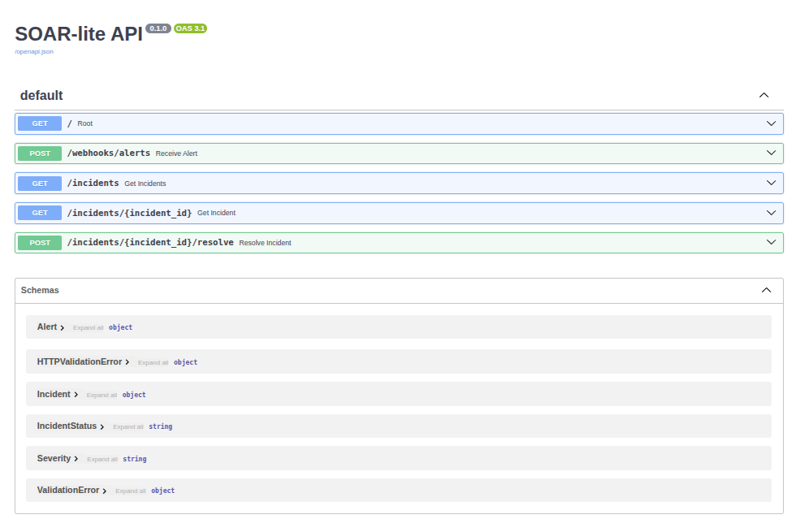Screen dimensions: 796x532
Task: Click the GET badge on /incidents
Action: pos(38,183)
